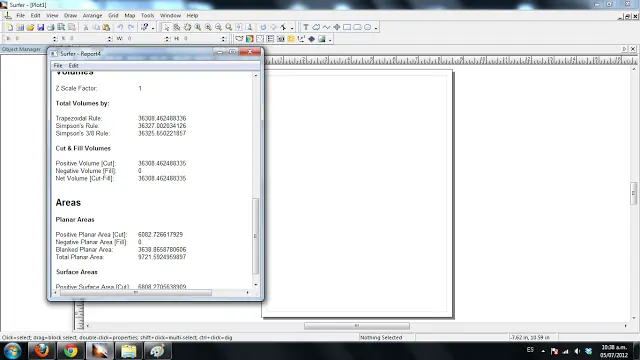This screenshot has width=640, height=360.
Task: Click the New Worksheet icon in toolbar
Action: click(x=20, y=27)
